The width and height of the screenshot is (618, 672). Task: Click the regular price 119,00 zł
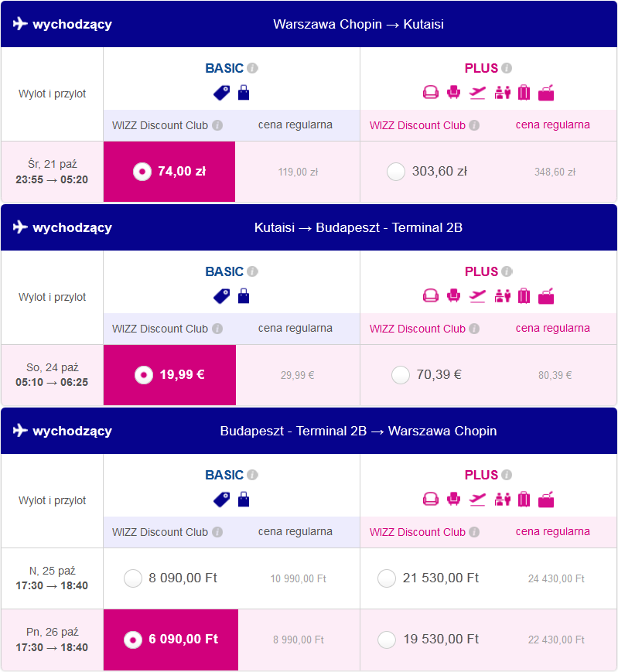tap(299, 172)
